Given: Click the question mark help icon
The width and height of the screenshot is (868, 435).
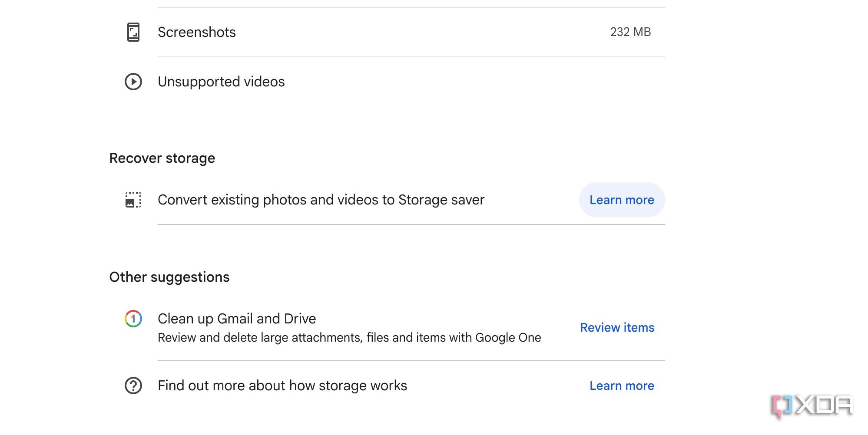Looking at the screenshot, I should pyautogui.click(x=133, y=386).
